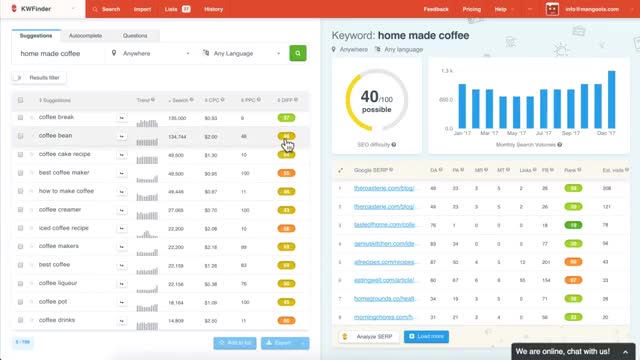The image size is (640, 360).
Task: Click the difficulty badge for coffee break
Action: (x=287, y=118)
